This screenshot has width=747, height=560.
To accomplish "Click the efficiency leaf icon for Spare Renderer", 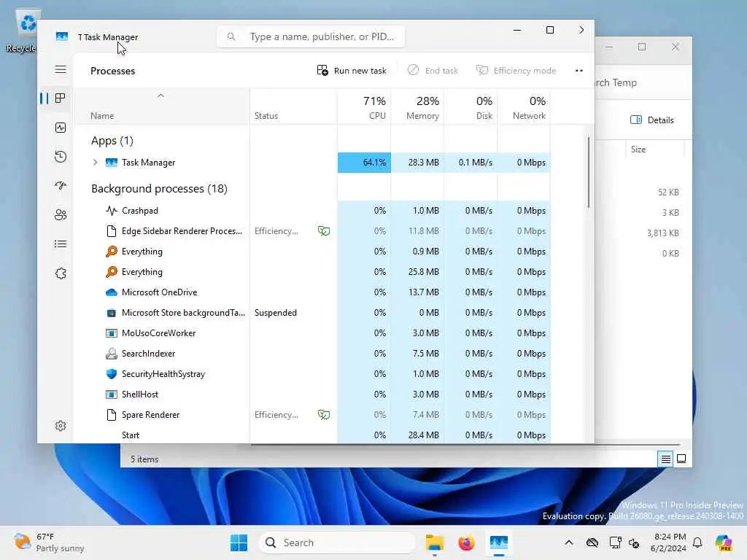I will (324, 415).
